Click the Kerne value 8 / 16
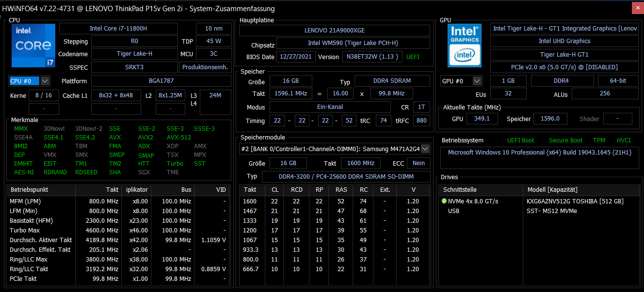This screenshot has height=292, width=644. (x=44, y=95)
